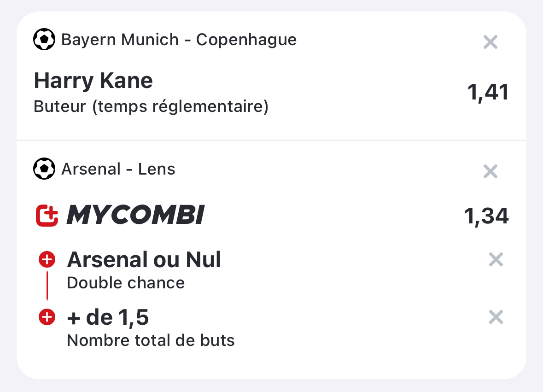Click the soccer ball icon beside Bayern Munich

click(x=44, y=39)
